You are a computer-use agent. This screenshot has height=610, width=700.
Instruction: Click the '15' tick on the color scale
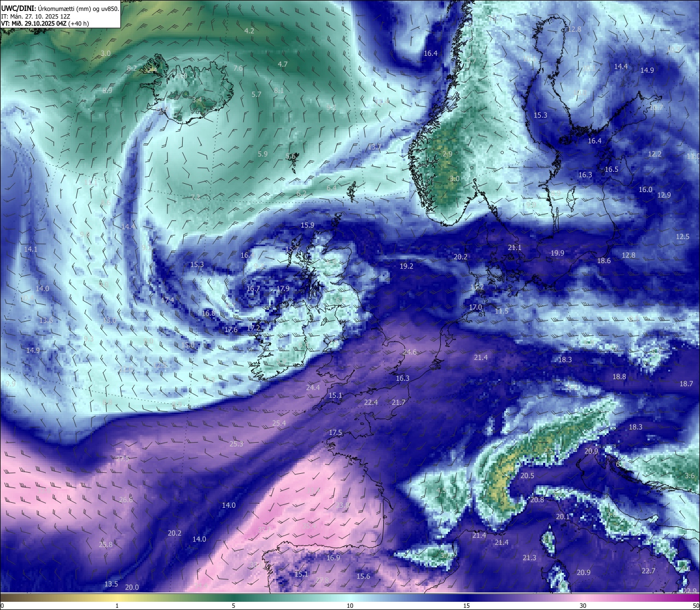[466, 606]
